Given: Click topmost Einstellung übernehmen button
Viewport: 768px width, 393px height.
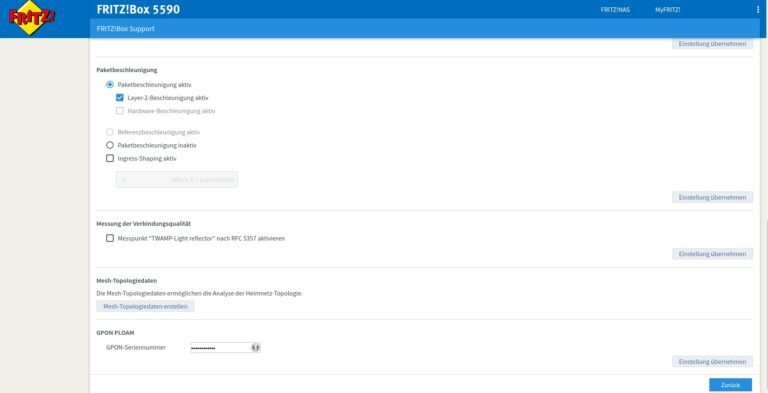Looking at the screenshot, I should coord(712,44).
